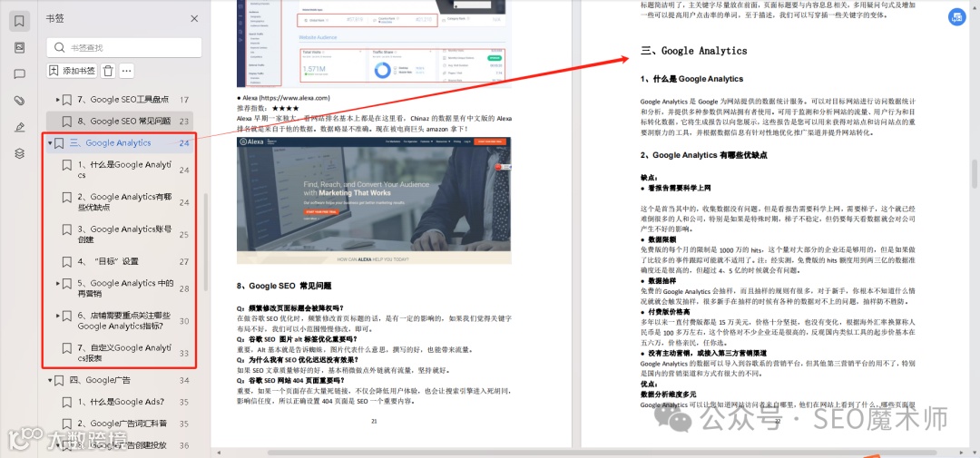This screenshot has width=980, height=458.
Task: Open the signature pen panel icon
Action: coord(19,128)
